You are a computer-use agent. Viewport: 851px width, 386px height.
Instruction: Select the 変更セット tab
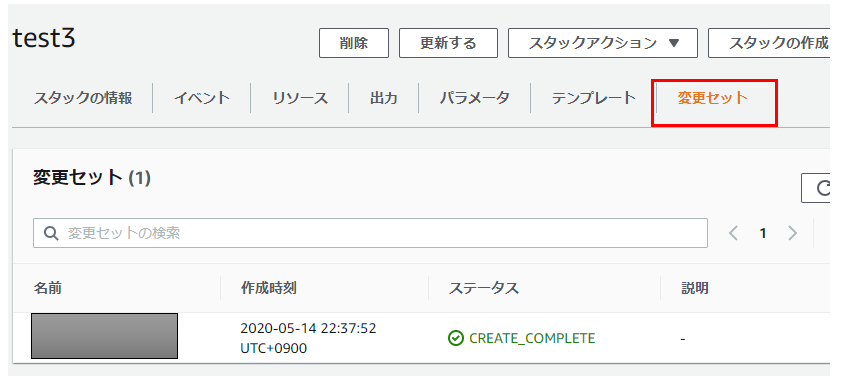click(x=713, y=98)
